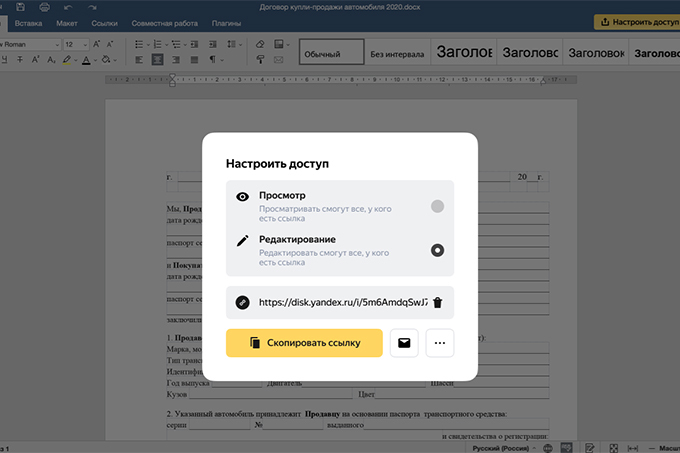Viewport: 680px width, 453px height.
Task: Delete the shared link with trash icon
Action: coord(437,302)
